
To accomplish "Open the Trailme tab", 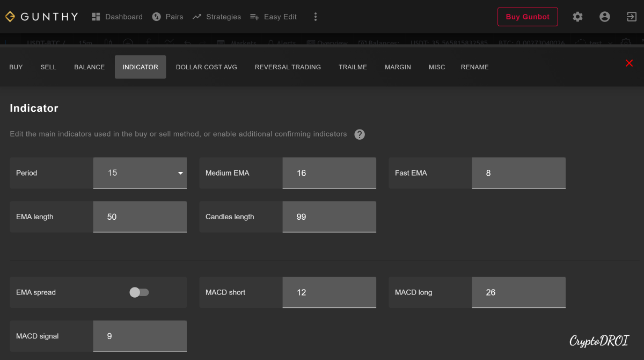I will pos(353,67).
